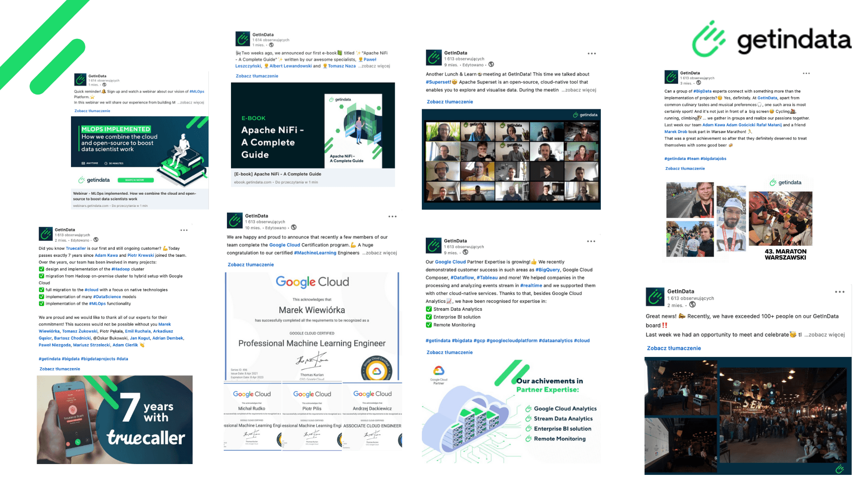The width and height of the screenshot is (868, 488).
Task: Click 'Zobacz tłumaczenie' under the Machine Learning certification post
Action: [x=250, y=265]
